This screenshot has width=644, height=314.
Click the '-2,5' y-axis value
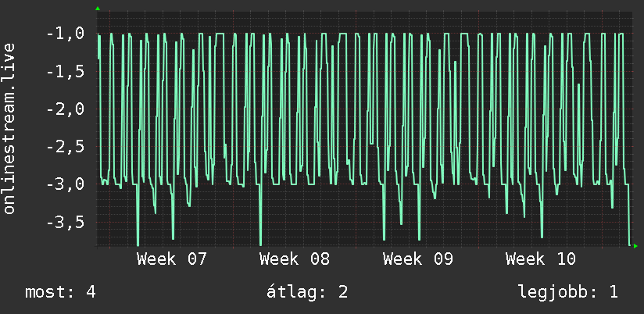[x=66, y=147]
